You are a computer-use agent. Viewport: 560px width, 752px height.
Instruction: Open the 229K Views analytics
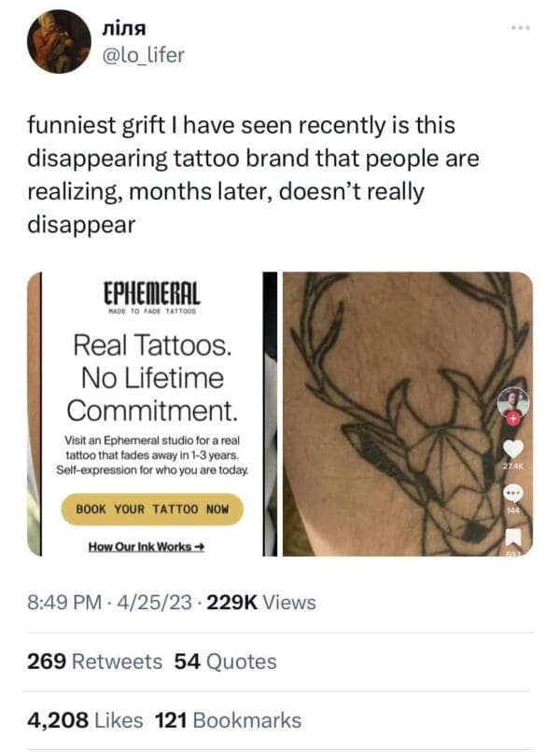[261, 603]
